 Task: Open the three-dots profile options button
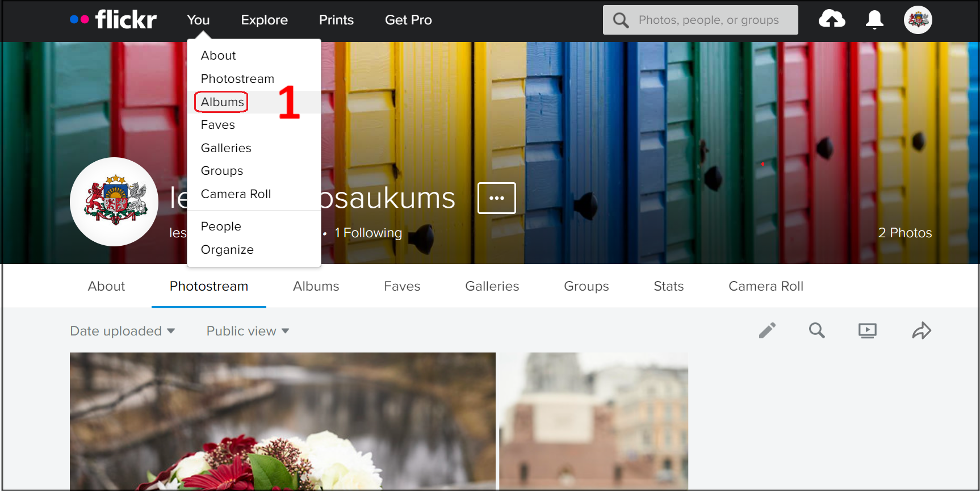coord(497,198)
